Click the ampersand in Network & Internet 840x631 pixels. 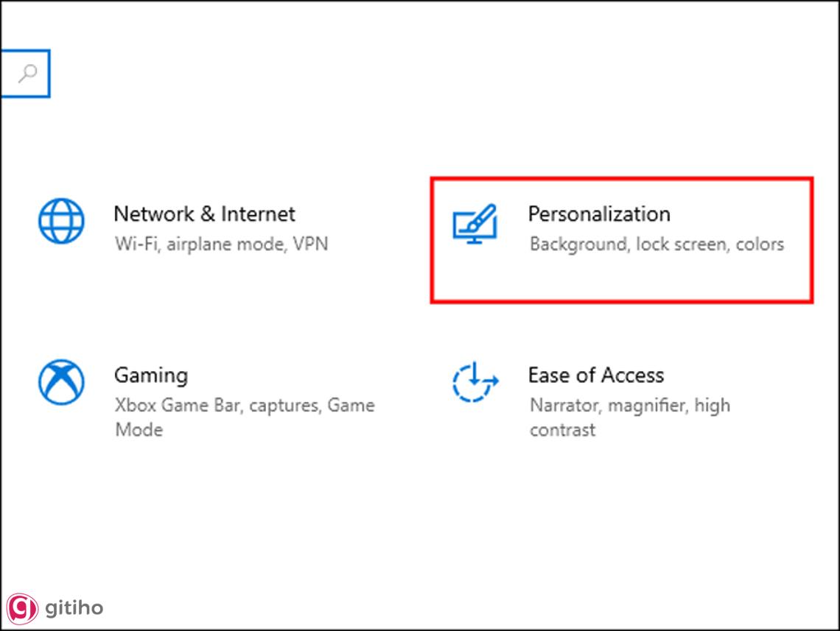click(208, 214)
